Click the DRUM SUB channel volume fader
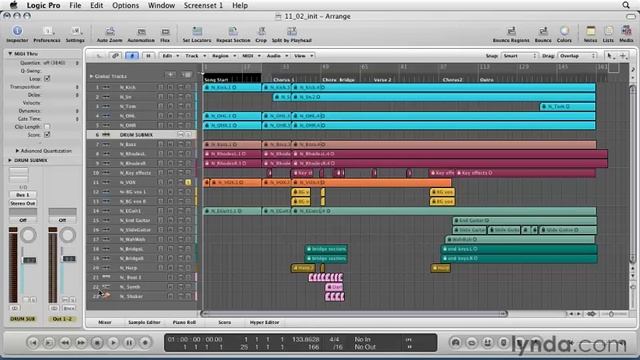This screenshot has height=360, width=640. pyautogui.click(x=29, y=260)
